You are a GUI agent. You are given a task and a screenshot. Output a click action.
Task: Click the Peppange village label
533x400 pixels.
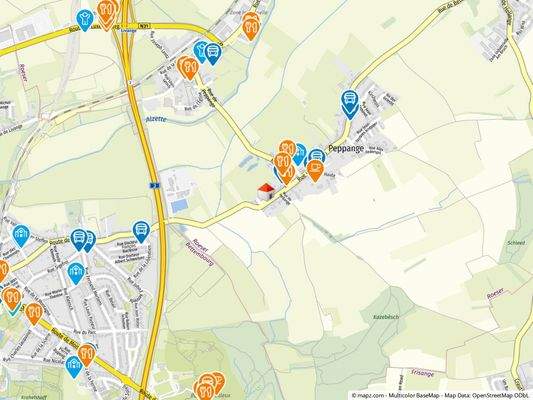point(346,148)
